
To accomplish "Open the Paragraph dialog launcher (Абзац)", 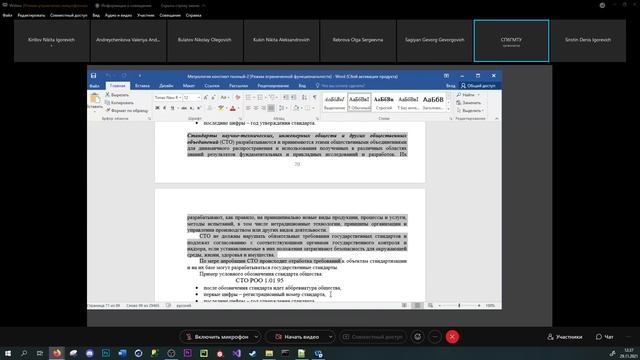I will [317, 118].
